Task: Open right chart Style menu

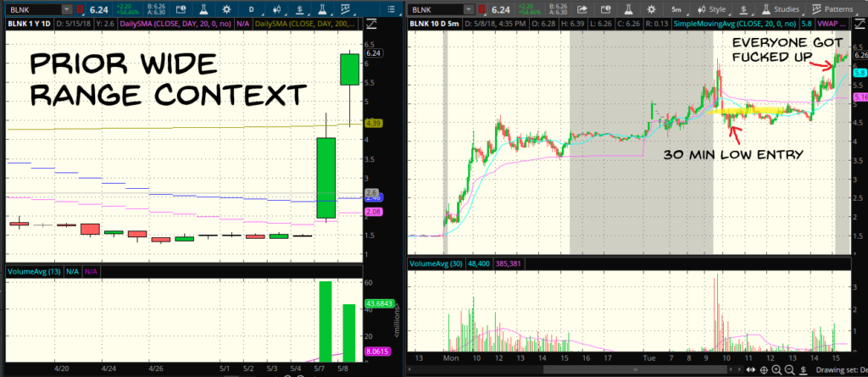Action: click(x=711, y=9)
